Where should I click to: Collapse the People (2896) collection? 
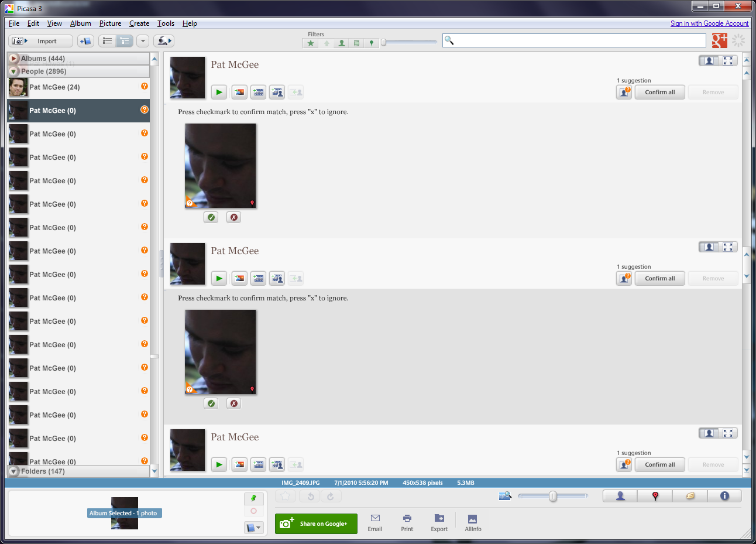[13, 71]
